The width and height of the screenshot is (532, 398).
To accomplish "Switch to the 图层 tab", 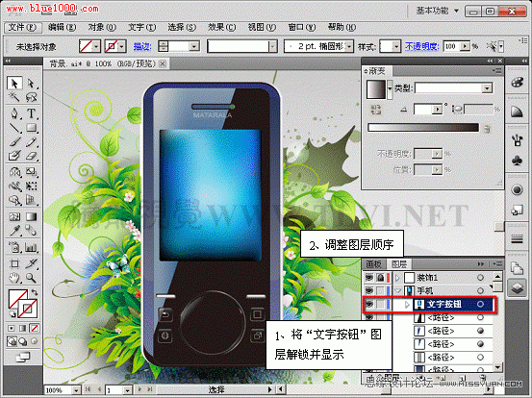I will pos(398,264).
